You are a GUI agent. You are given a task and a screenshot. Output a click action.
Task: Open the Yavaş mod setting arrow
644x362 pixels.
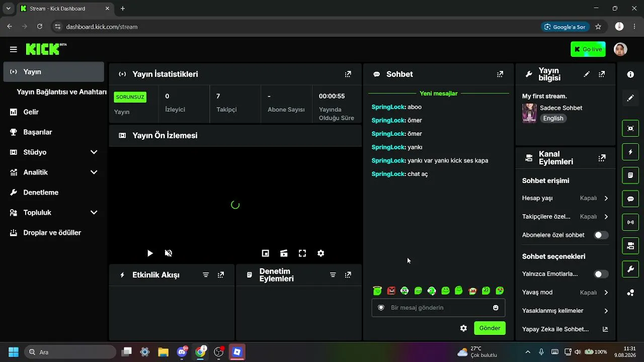tap(606, 293)
